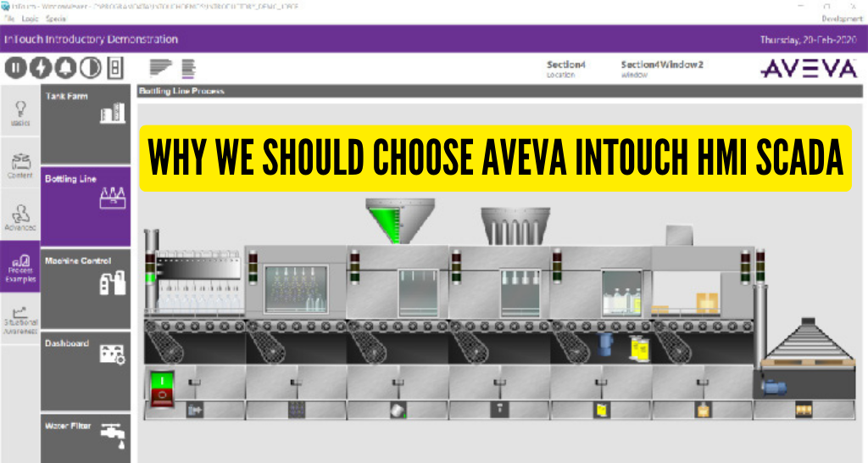Image resolution: width=868 pixels, height=463 pixels.
Task: Click the capper station icon
Action: [499, 410]
